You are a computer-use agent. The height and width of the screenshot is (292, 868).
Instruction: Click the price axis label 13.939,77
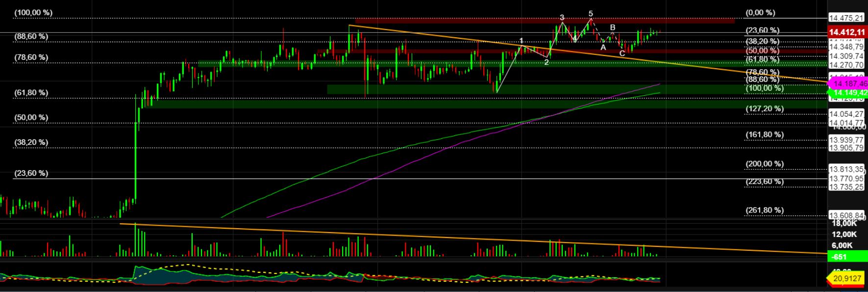pyautogui.click(x=846, y=140)
